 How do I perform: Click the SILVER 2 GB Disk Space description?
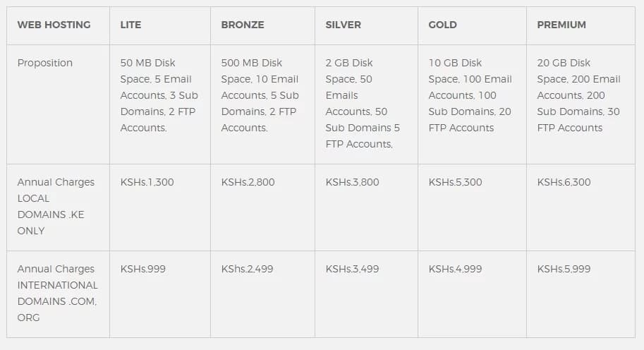[x=363, y=103]
